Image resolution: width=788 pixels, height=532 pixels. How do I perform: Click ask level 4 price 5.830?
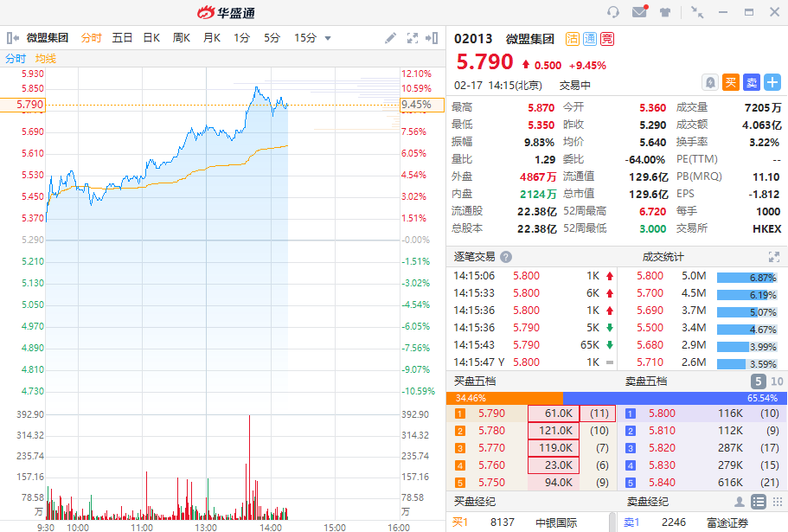tap(662, 465)
